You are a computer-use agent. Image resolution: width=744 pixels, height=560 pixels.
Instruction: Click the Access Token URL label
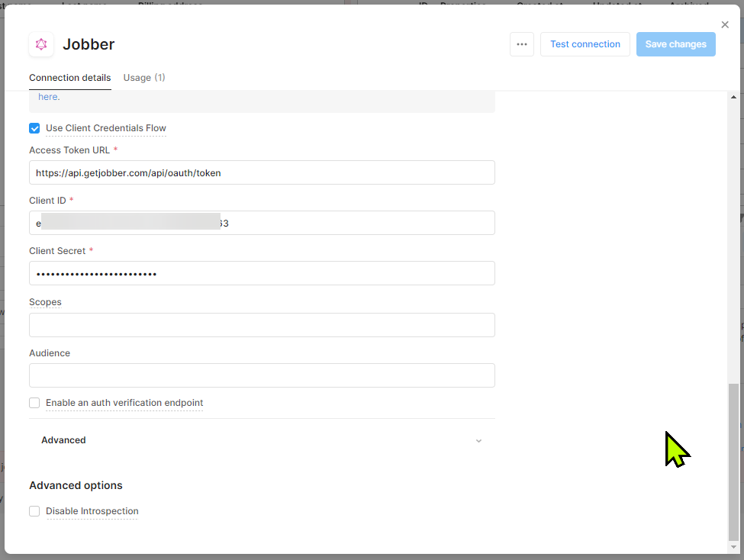click(x=69, y=150)
